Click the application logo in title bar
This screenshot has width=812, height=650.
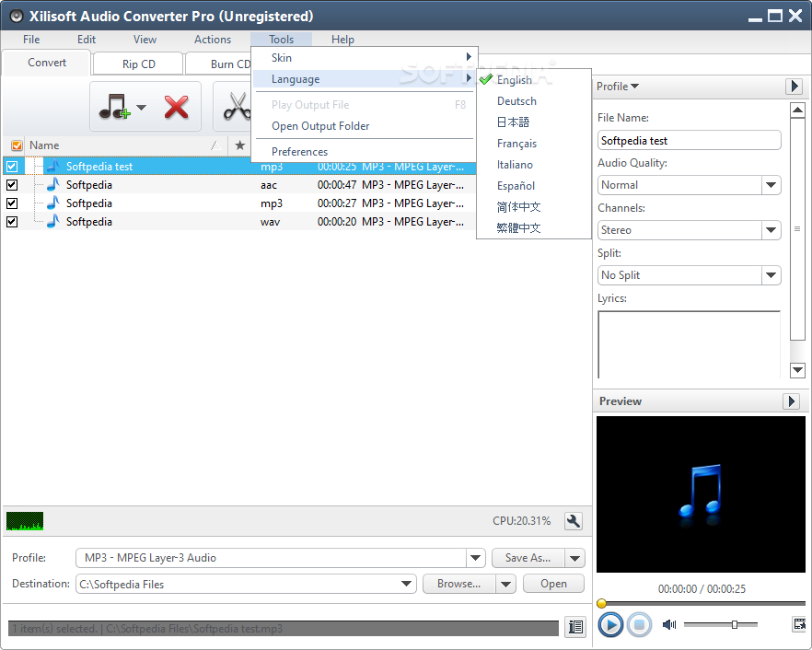pos(16,16)
